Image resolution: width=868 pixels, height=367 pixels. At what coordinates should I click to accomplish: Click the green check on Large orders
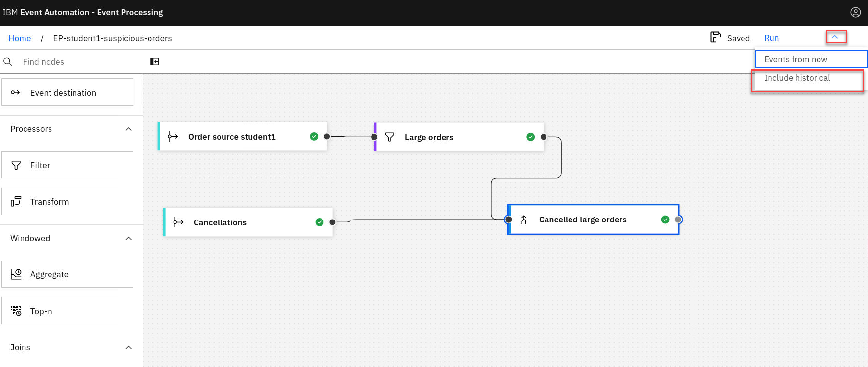point(530,137)
